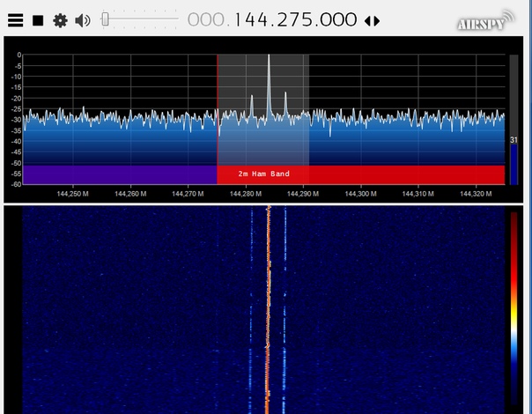Click the 2m Ham Band label
The height and width of the screenshot is (414, 532).
263,174
